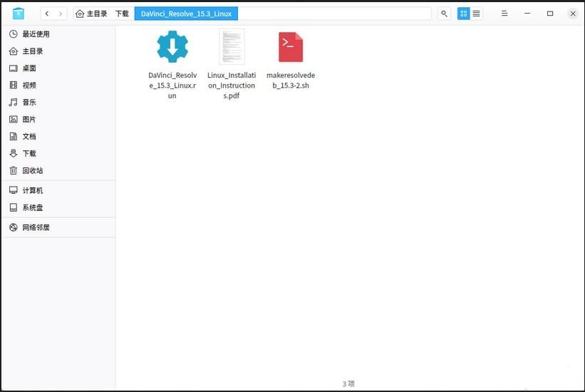585x392 pixels.
Task: Click the file manager app icon
Action: coord(18,14)
